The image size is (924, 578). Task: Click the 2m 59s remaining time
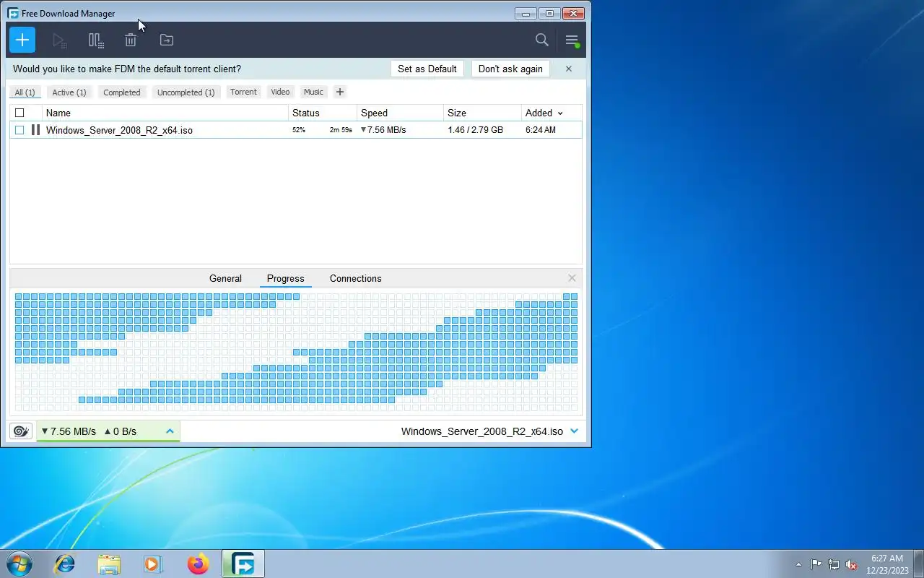[x=341, y=130]
